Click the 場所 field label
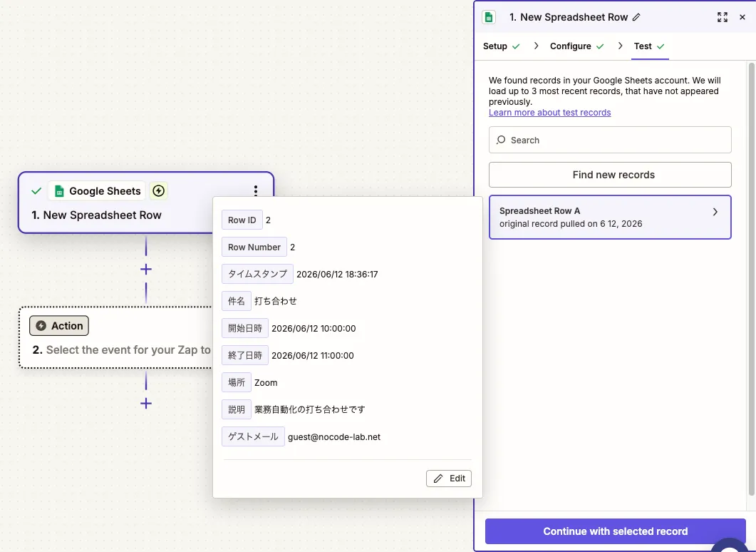 [237, 383]
